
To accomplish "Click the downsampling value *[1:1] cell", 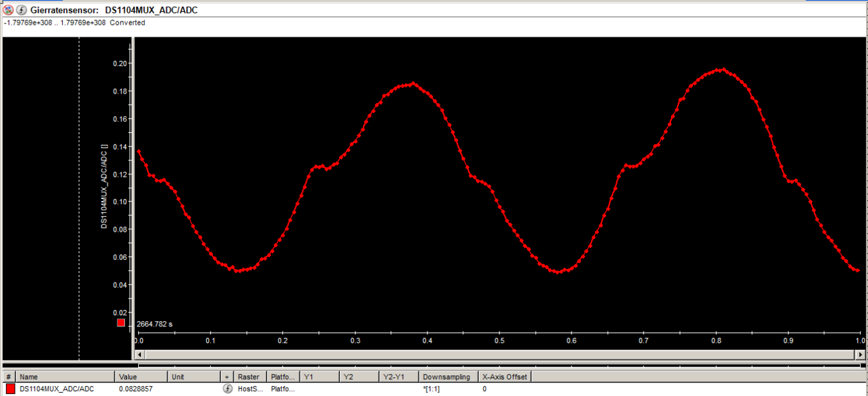I will 431,389.
